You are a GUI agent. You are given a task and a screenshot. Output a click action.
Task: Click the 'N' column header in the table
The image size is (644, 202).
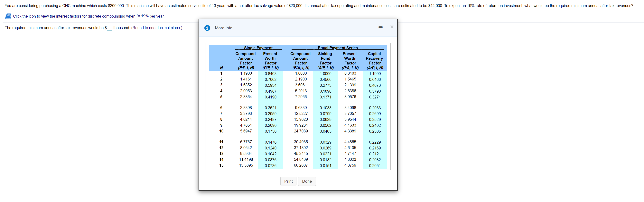[x=221, y=68]
